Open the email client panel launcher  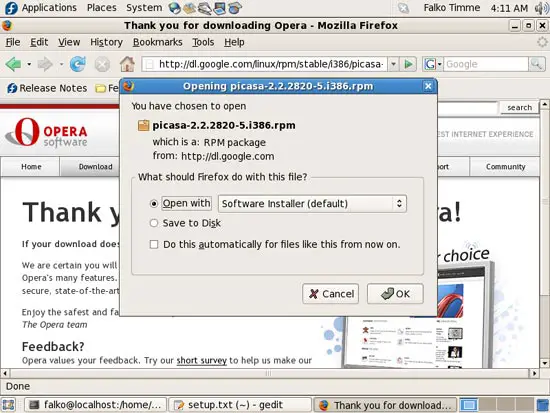coord(189,8)
